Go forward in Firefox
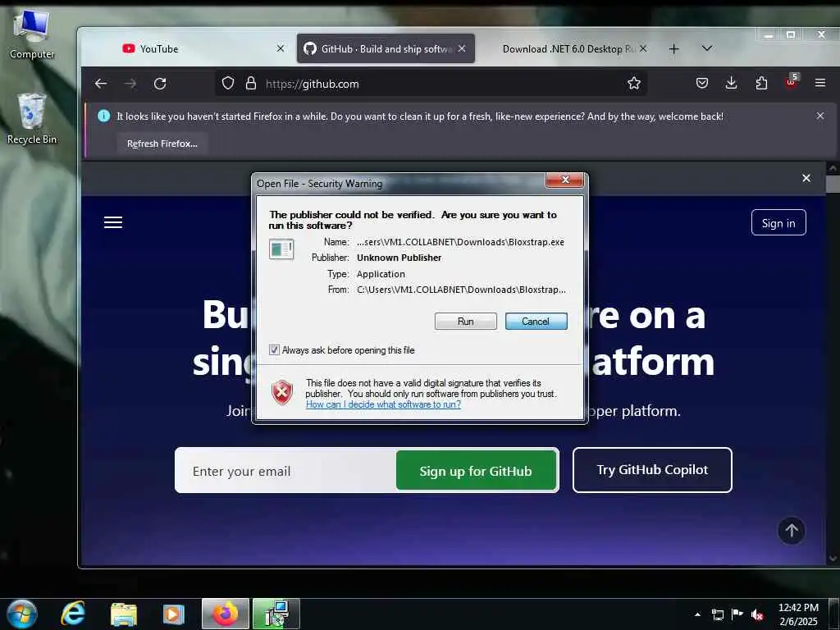The image size is (840, 630). (x=130, y=84)
